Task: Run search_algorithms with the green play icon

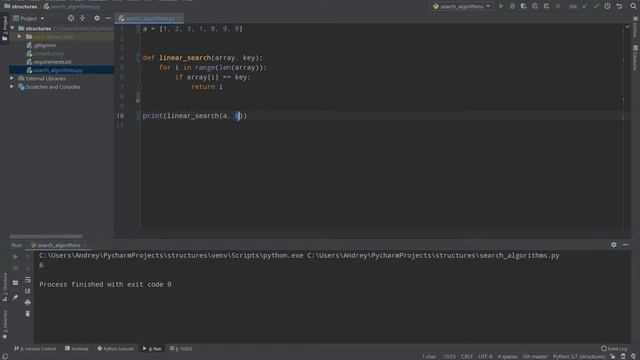Action: click(x=501, y=7)
